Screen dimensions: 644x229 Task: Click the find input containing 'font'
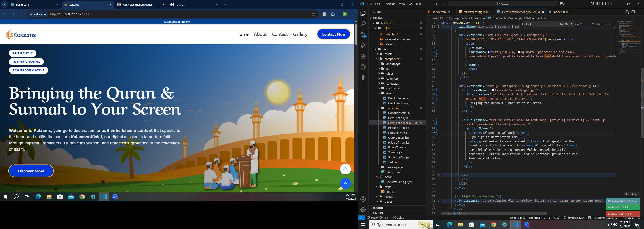pyautogui.click(x=541, y=24)
